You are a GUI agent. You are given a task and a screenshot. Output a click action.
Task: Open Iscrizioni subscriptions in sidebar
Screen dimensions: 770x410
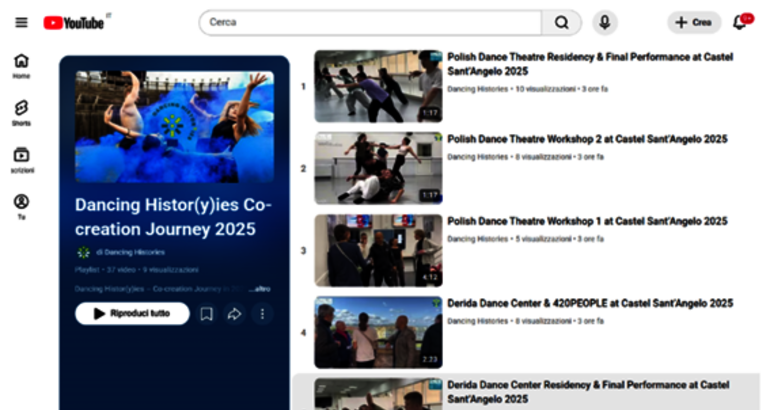pyautogui.click(x=21, y=160)
